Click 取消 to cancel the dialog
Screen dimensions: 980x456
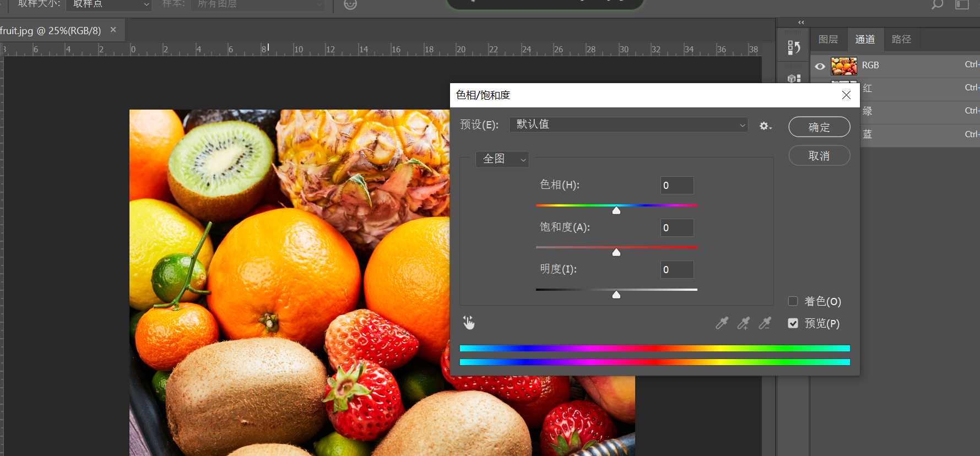[819, 156]
